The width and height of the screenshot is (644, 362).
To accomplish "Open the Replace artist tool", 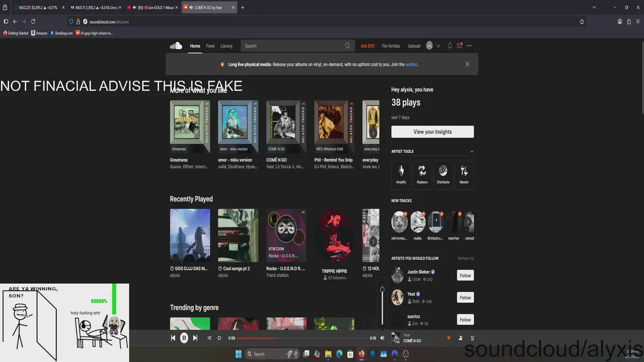I will pos(422,175).
